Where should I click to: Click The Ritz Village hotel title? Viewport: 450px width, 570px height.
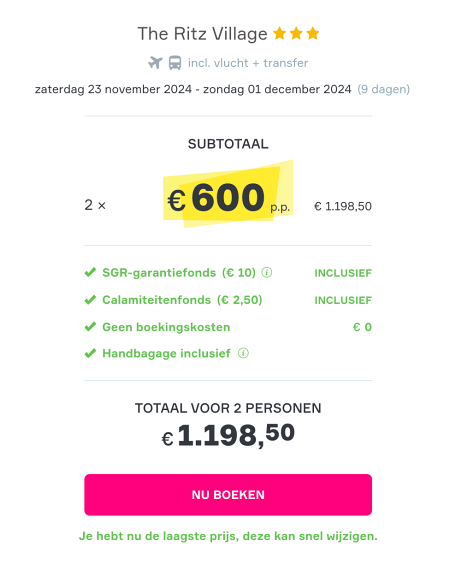(202, 34)
